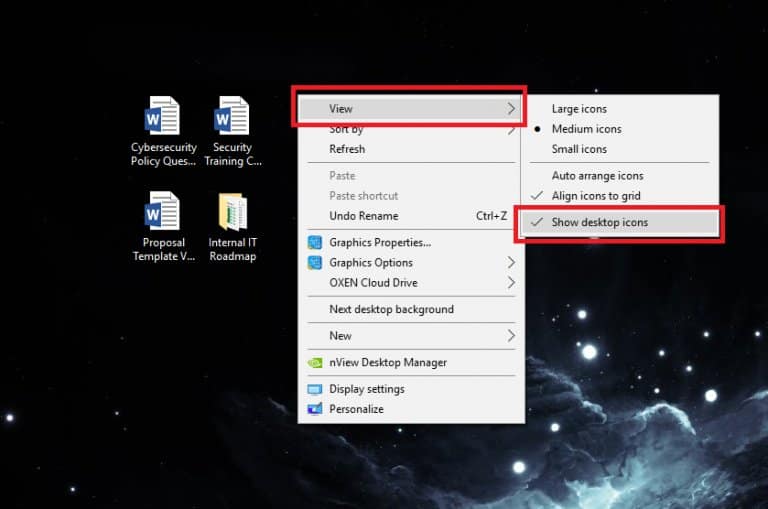The width and height of the screenshot is (768, 509).
Task: Select Next desktop background
Action: 391,309
